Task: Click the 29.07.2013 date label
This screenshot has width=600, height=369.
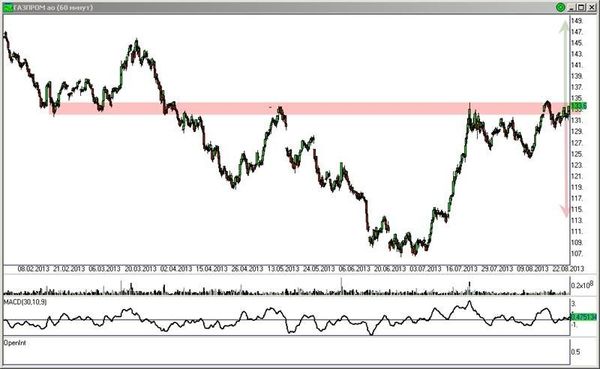Action: click(x=497, y=269)
